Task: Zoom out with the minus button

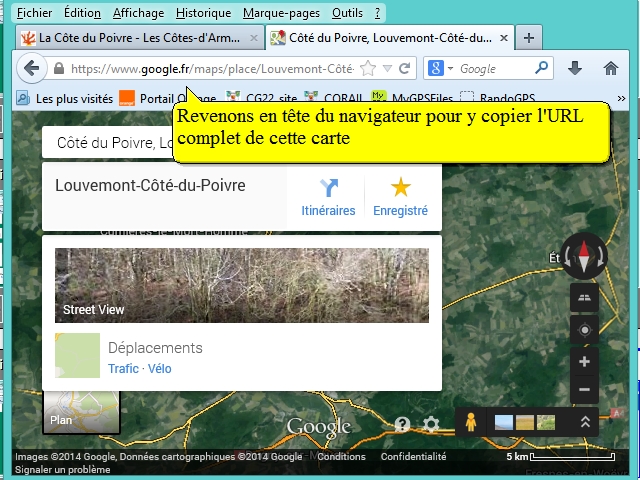Action: tap(584, 389)
